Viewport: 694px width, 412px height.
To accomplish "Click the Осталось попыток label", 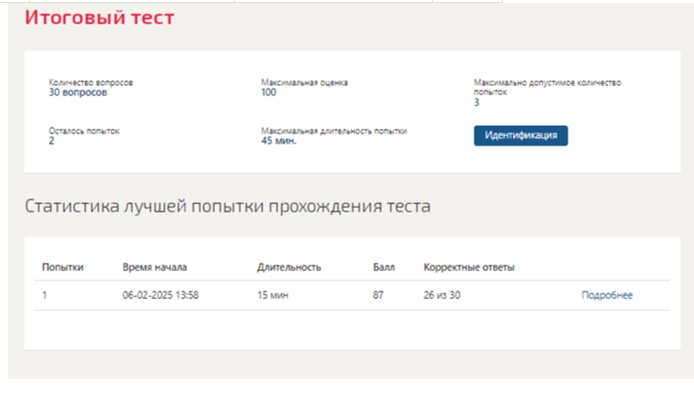I will pos(84,131).
